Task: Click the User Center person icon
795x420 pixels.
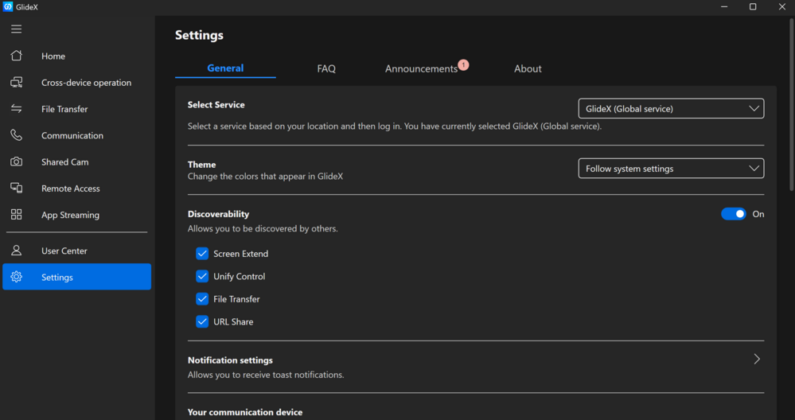Action: click(x=16, y=251)
